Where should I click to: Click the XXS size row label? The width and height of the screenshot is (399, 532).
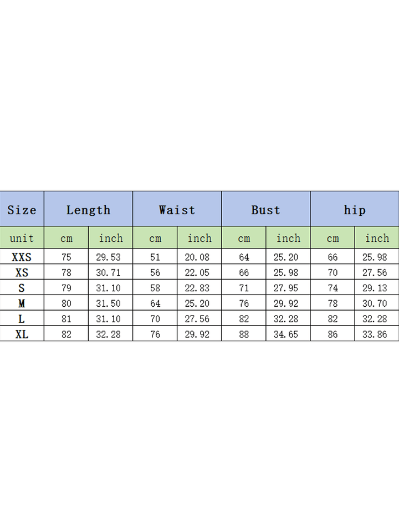(x=22, y=256)
